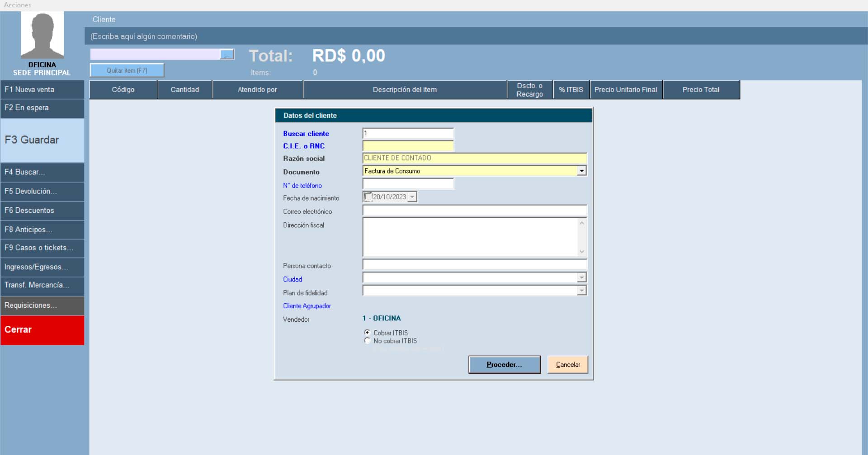Choose F1 Nueva venta in sidebar
Viewport: 868px width, 455px height.
tap(42, 89)
